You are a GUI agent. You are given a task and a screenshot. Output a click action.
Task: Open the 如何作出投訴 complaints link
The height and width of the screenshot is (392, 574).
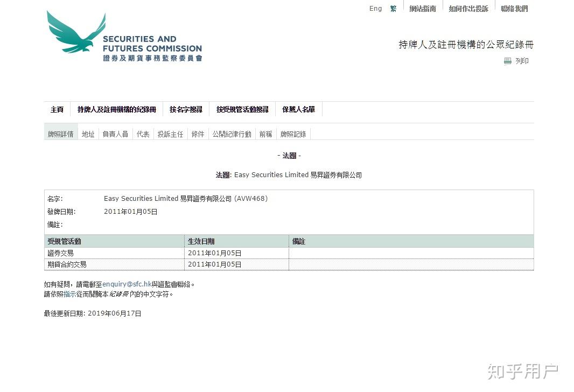[468, 9]
